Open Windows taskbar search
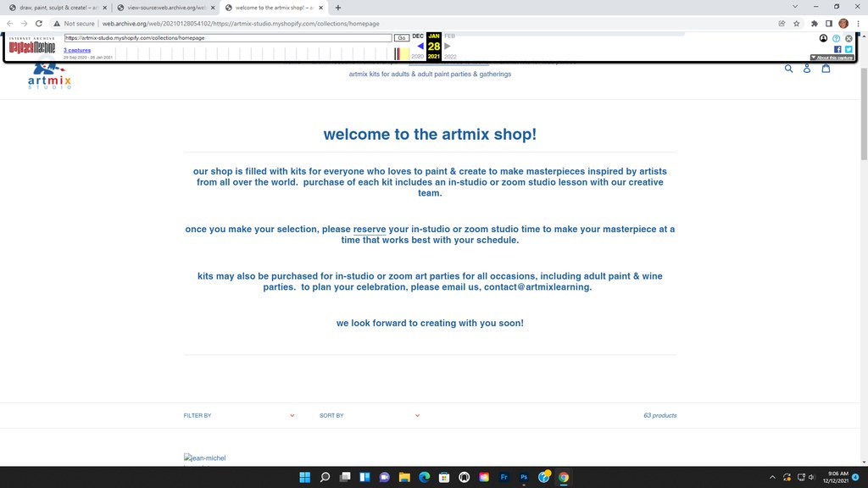The width and height of the screenshot is (868, 488). (x=325, y=477)
